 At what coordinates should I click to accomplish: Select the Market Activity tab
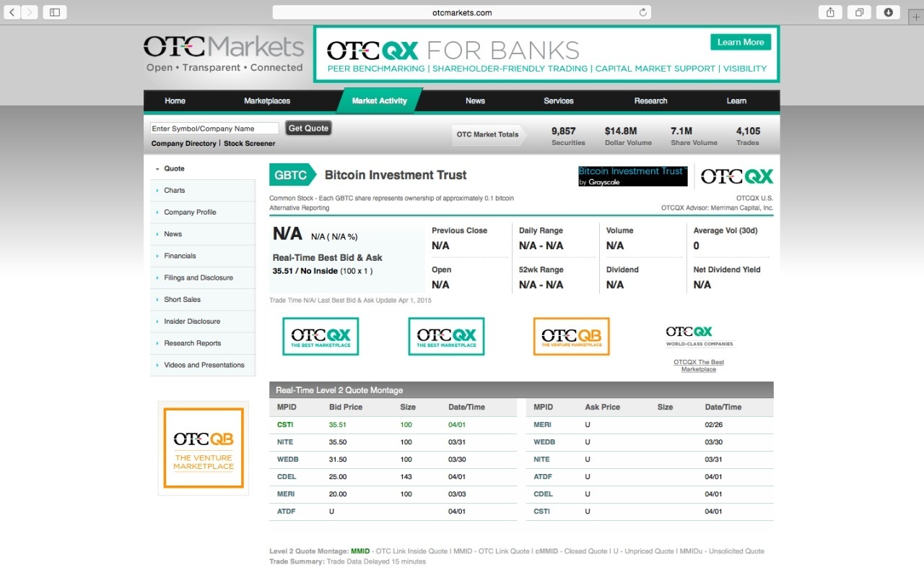coord(380,101)
